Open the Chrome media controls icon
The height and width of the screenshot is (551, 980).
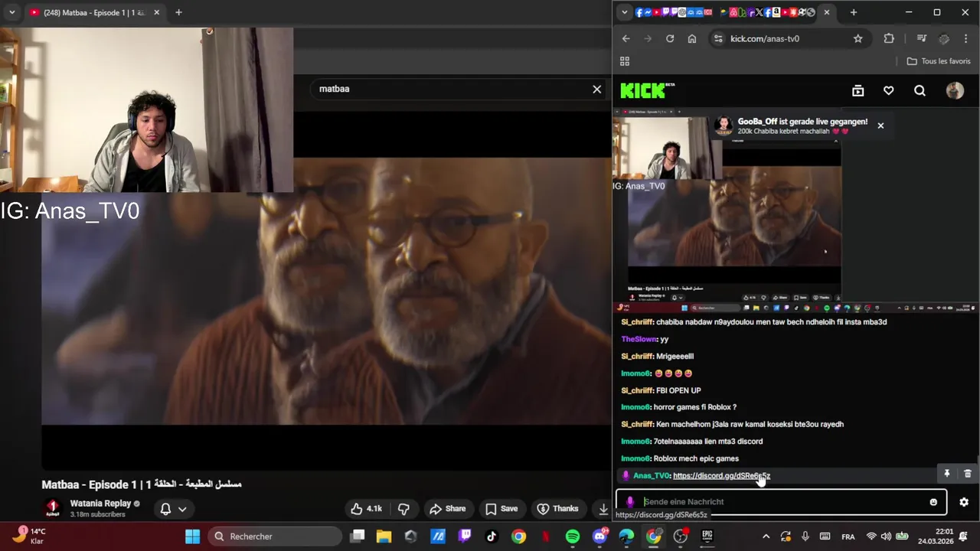click(922, 38)
